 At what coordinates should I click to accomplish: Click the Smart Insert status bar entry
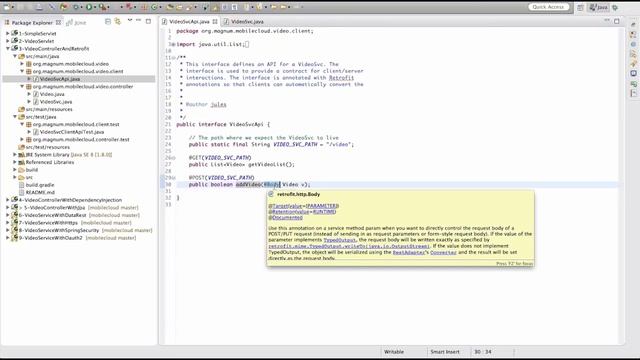click(x=445, y=351)
